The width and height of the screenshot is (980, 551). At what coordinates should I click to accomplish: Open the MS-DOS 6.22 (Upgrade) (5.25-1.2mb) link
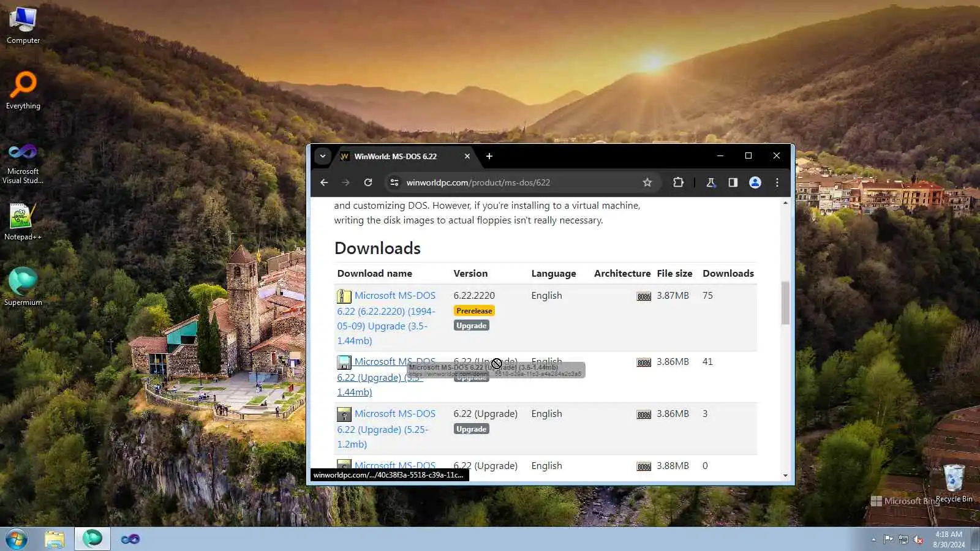[x=386, y=429]
